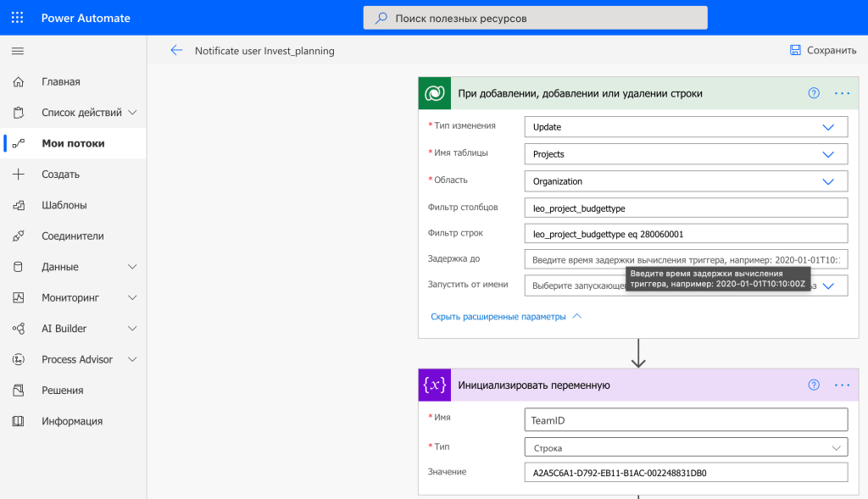Click the Dataverse trigger icon
Image resolution: width=868 pixels, height=499 pixels.
click(435, 93)
